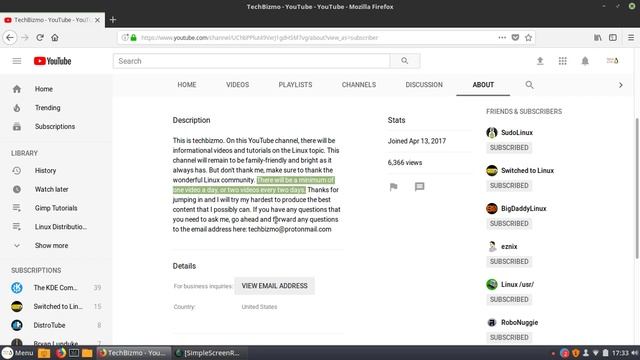Open the account avatar menu
This screenshot has height=360, width=640.
point(612,61)
